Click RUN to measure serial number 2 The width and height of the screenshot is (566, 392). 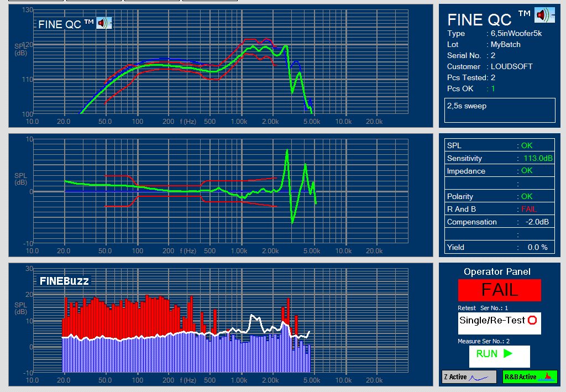[x=499, y=356]
